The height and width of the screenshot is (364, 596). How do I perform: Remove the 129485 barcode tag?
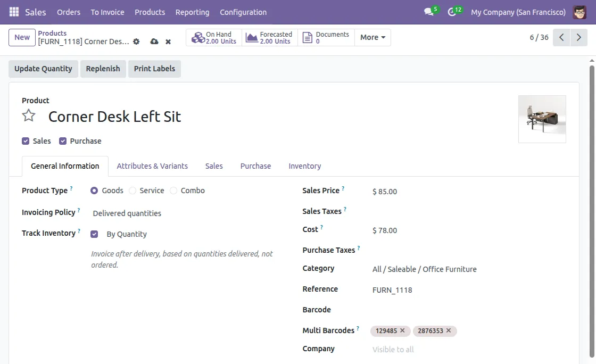tap(403, 330)
